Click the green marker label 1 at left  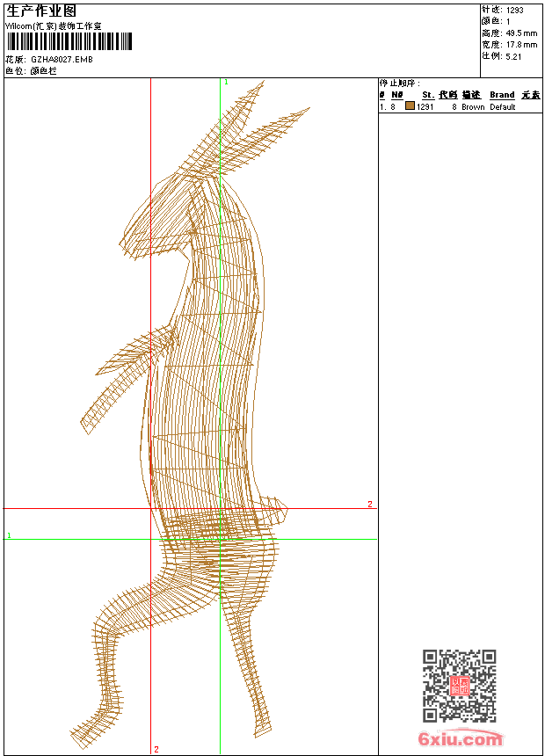tap(9, 534)
